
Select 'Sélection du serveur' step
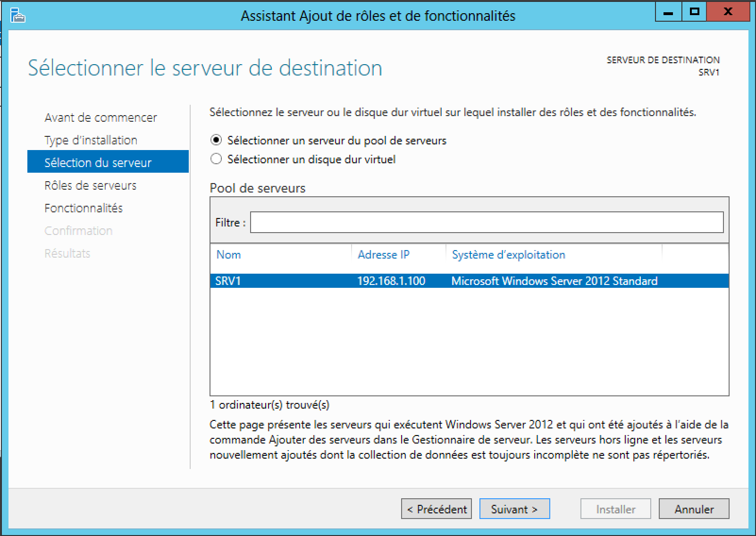click(98, 163)
